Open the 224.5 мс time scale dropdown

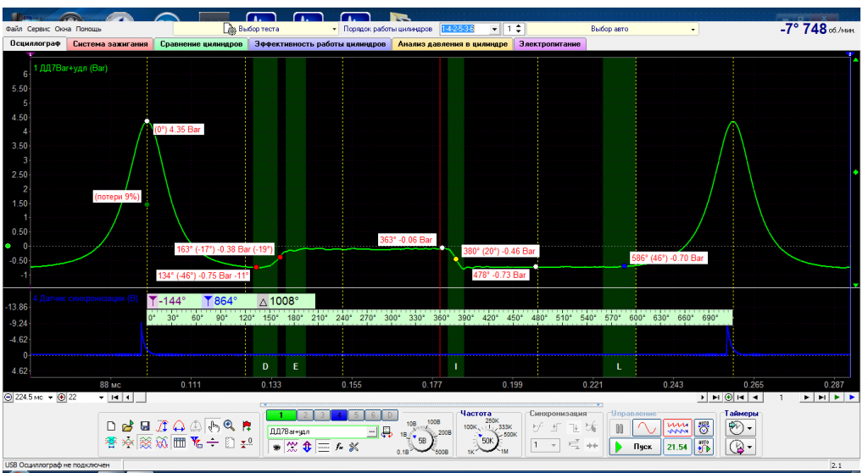pos(50,397)
